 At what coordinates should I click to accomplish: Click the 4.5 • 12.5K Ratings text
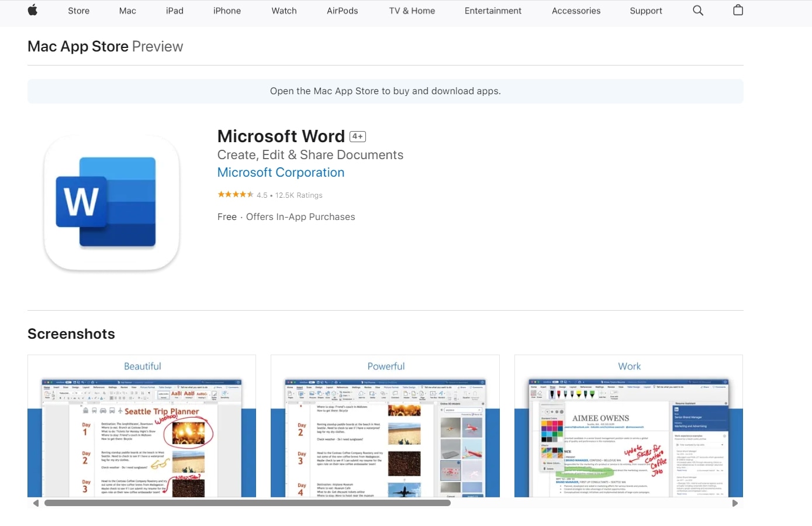pyautogui.click(x=289, y=195)
